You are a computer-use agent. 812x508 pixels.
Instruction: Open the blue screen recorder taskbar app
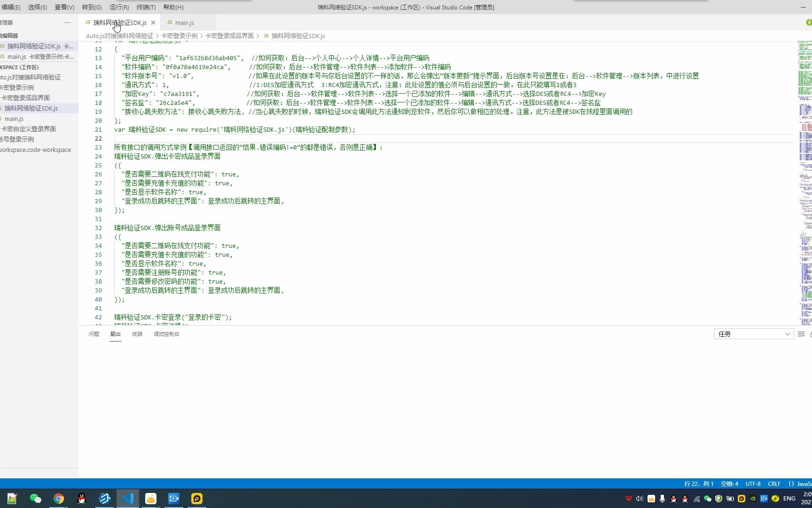173,499
